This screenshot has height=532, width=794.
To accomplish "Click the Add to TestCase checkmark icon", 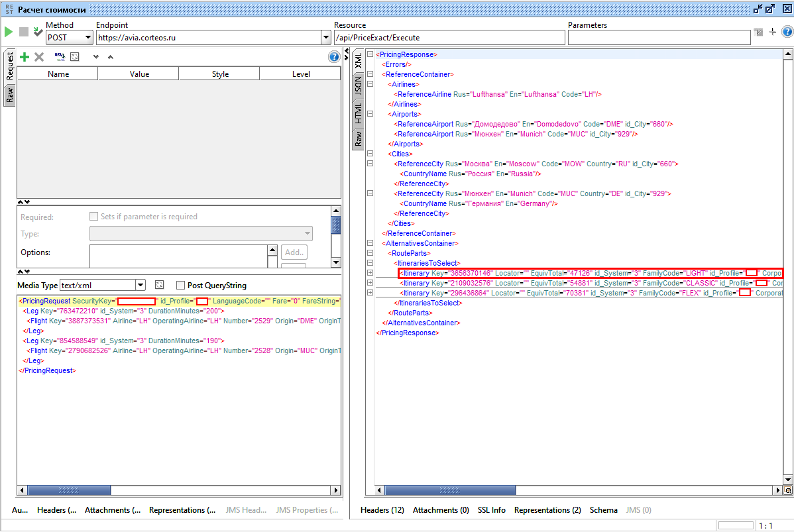I will (38, 32).
